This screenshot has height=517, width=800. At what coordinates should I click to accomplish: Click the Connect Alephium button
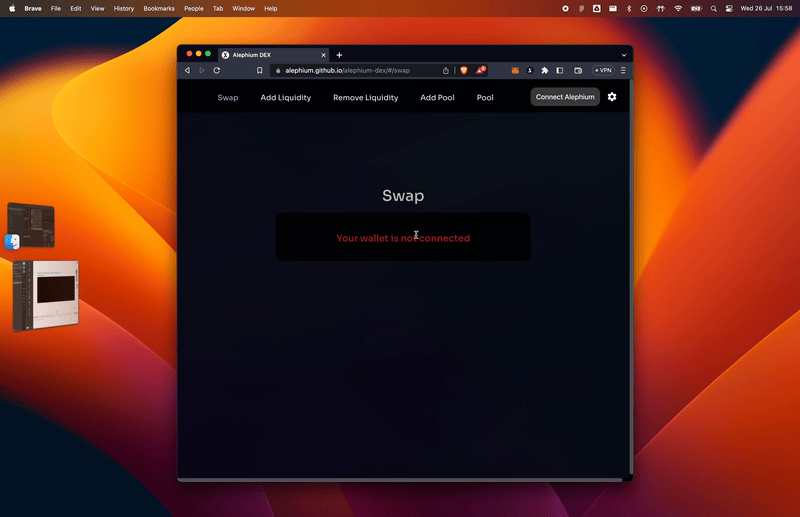click(x=565, y=97)
